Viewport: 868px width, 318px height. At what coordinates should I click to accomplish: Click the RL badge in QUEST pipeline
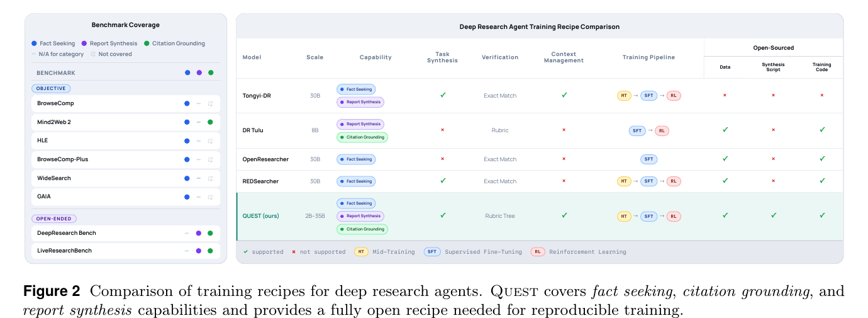pos(674,216)
